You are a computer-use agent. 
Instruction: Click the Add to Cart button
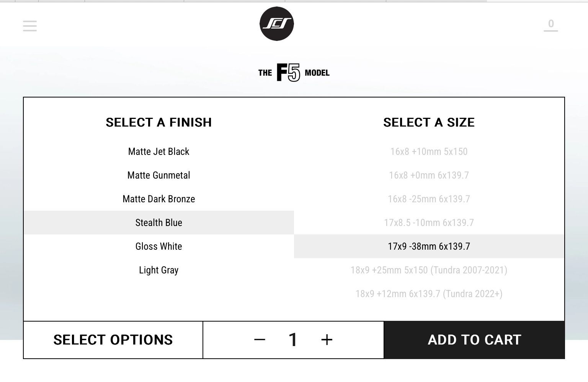coord(474,340)
